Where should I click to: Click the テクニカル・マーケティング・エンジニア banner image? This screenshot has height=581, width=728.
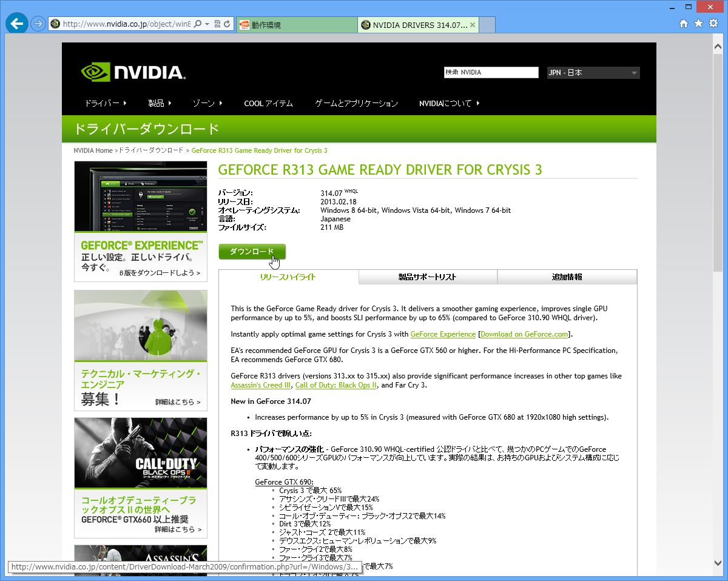(141, 326)
